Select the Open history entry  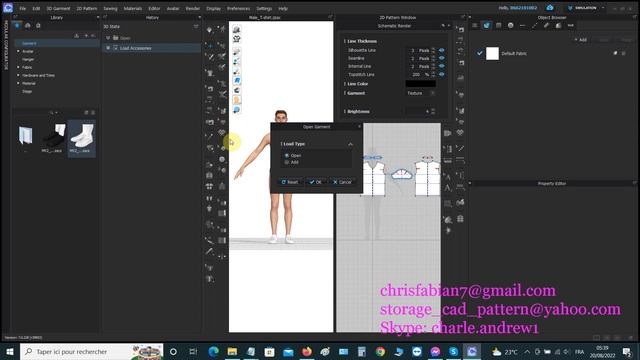pos(125,38)
